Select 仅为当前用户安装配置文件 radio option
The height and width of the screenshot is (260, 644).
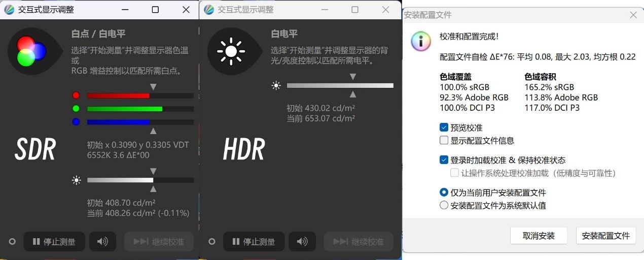(444, 192)
